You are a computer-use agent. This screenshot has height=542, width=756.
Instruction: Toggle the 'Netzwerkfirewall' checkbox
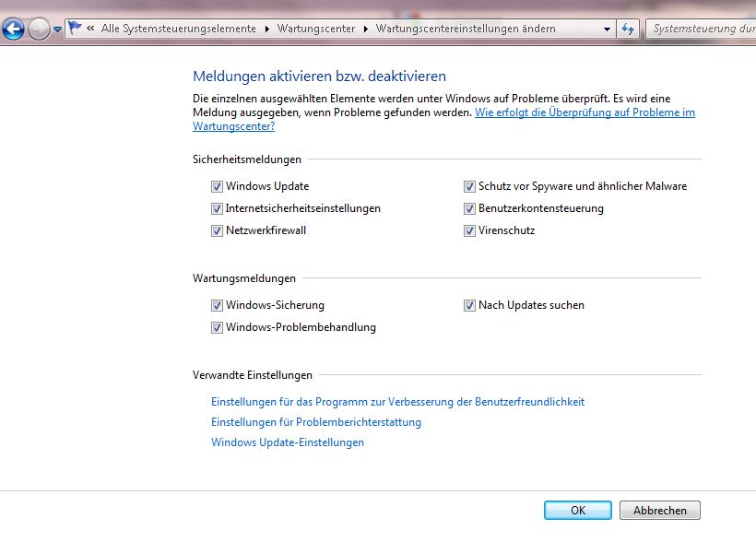217,230
